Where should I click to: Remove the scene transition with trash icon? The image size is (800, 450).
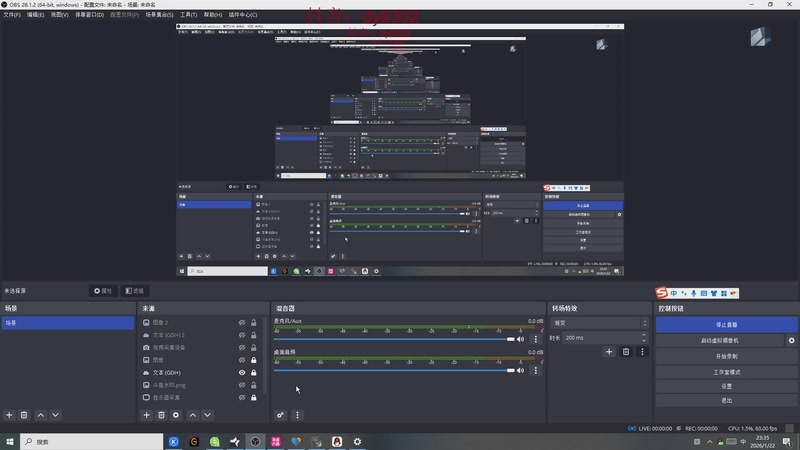pyautogui.click(x=626, y=352)
